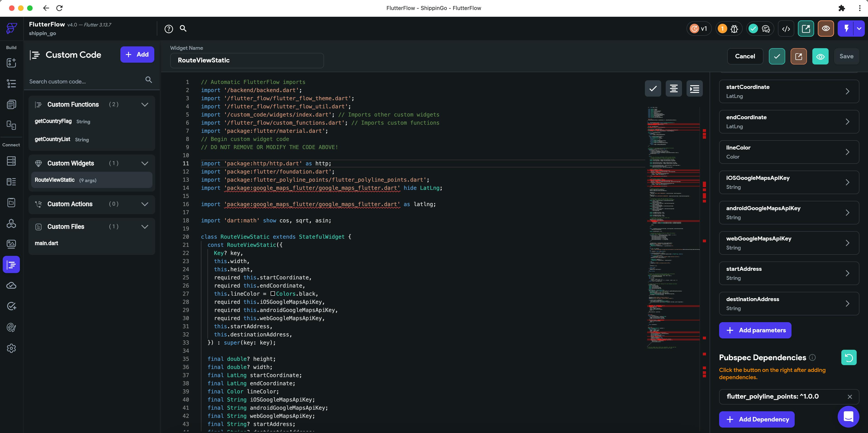The width and height of the screenshot is (868, 433).
Task: Collapse the Custom Functions section
Action: (x=145, y=105)
